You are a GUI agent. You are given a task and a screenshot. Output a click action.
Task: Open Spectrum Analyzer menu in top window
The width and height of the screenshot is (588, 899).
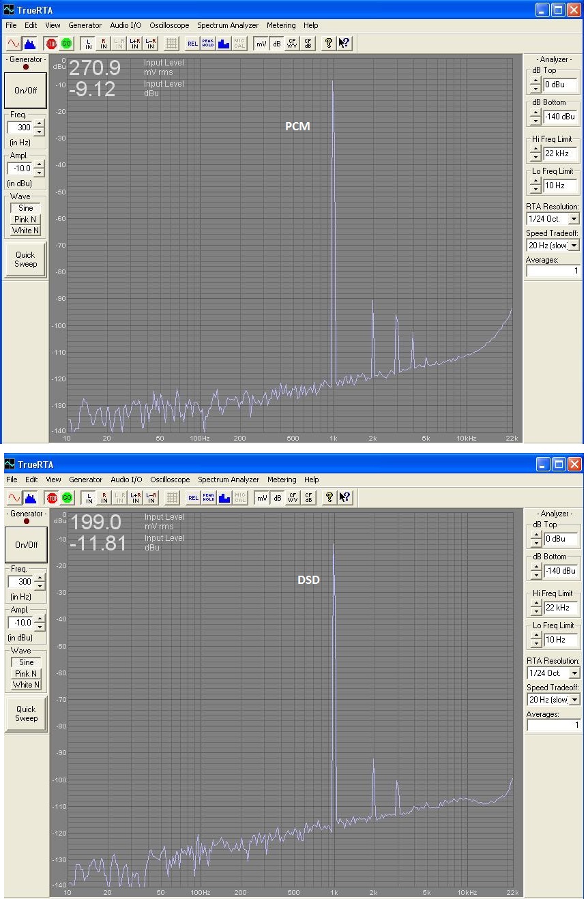pos(228,25)
